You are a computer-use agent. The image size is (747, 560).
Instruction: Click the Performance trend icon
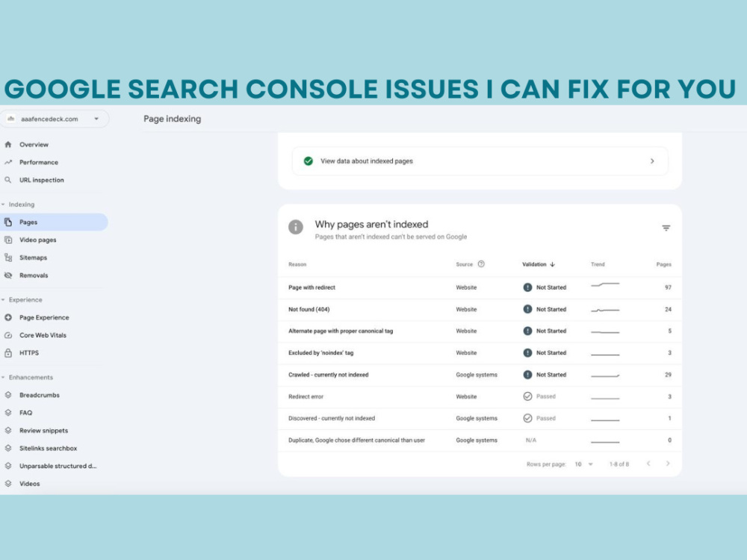[x=8, y=162]
